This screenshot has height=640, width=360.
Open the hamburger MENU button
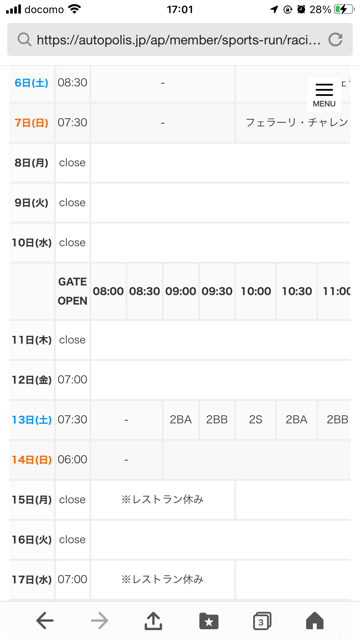coord(324,95)
